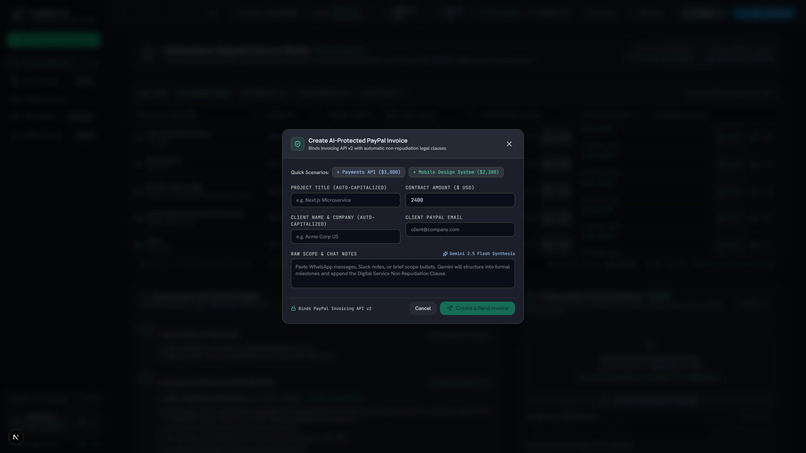Click the dialog title 'Create AI-Protected PayPal Invoice'
Image resolution: width=806 pixels, height=453 pixels.
coord(358,140)
